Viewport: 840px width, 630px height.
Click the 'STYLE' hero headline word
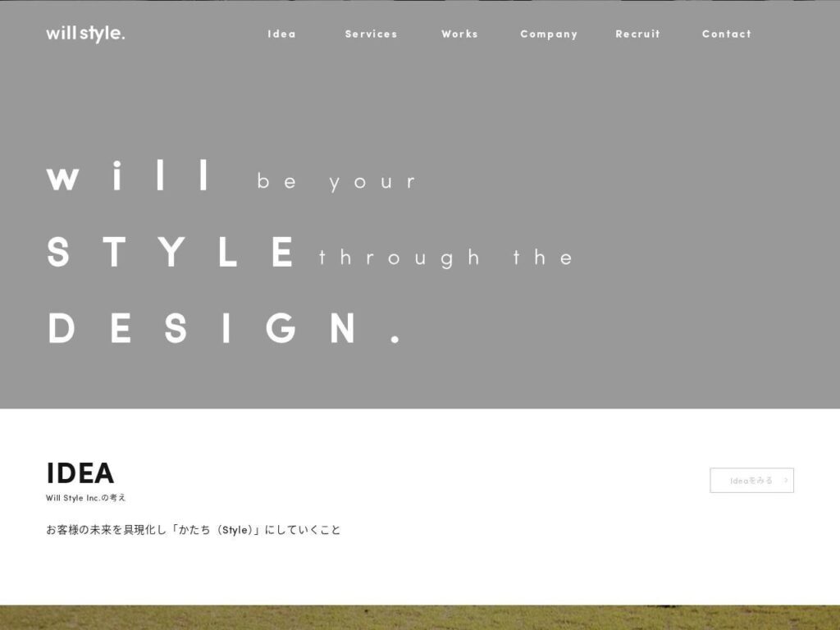[171, 252]
